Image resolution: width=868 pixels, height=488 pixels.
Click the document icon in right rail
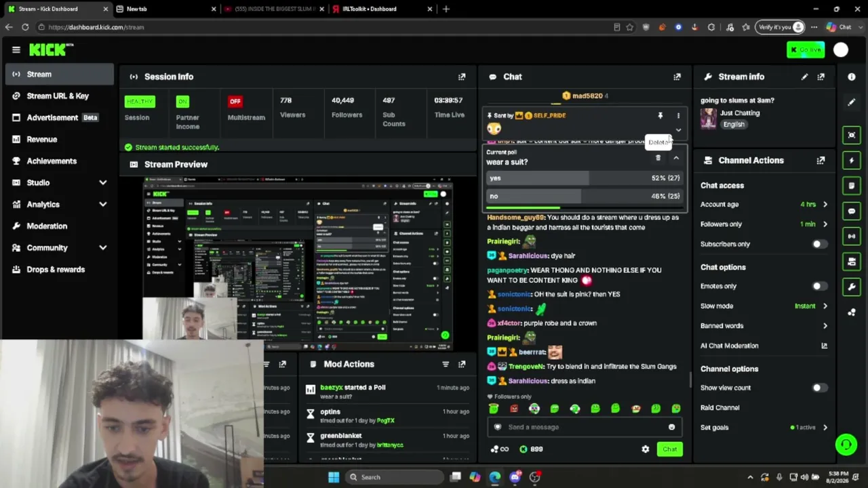(852, 185)
